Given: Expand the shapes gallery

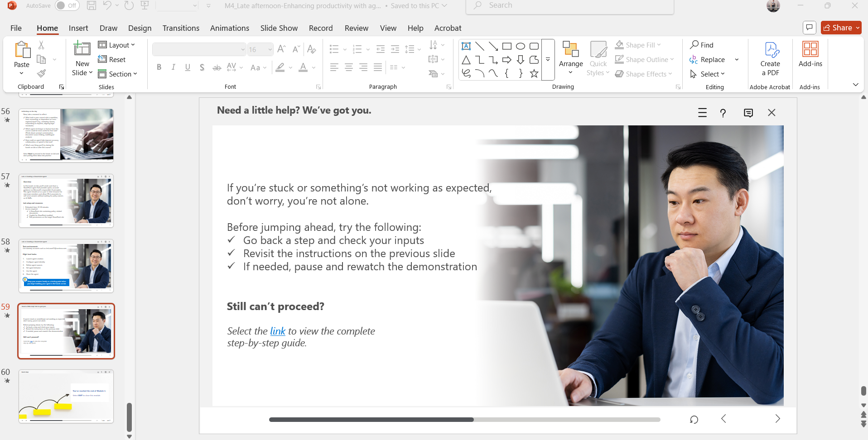Looking at the screenshot, I should [548, 60].
